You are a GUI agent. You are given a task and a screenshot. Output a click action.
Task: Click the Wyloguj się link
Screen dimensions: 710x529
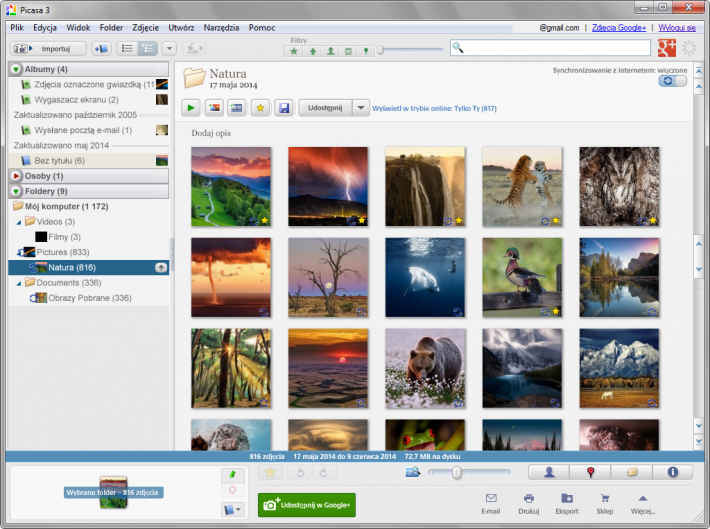pyautogui.click(x=677, y=28)
